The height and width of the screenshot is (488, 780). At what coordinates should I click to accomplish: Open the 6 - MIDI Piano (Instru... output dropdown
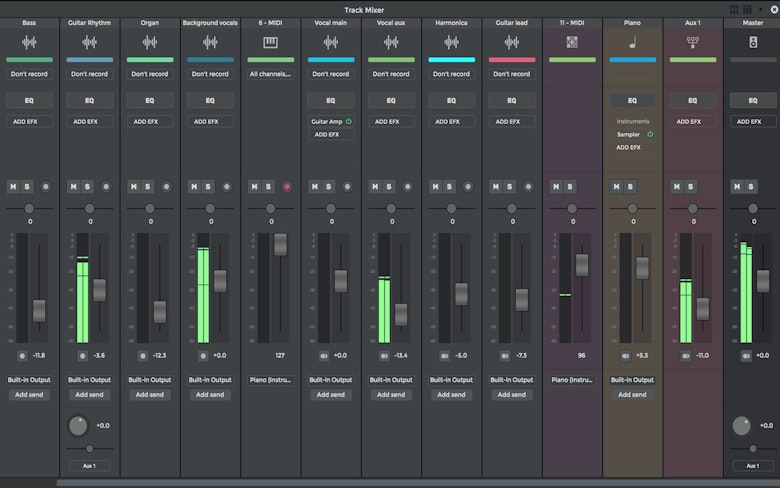(x=271, y=380)
